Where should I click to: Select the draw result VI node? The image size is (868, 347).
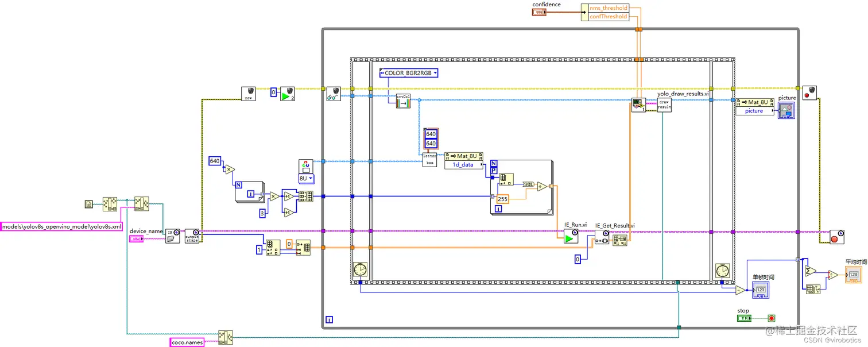pyautogui.click(x=664, y=105)
